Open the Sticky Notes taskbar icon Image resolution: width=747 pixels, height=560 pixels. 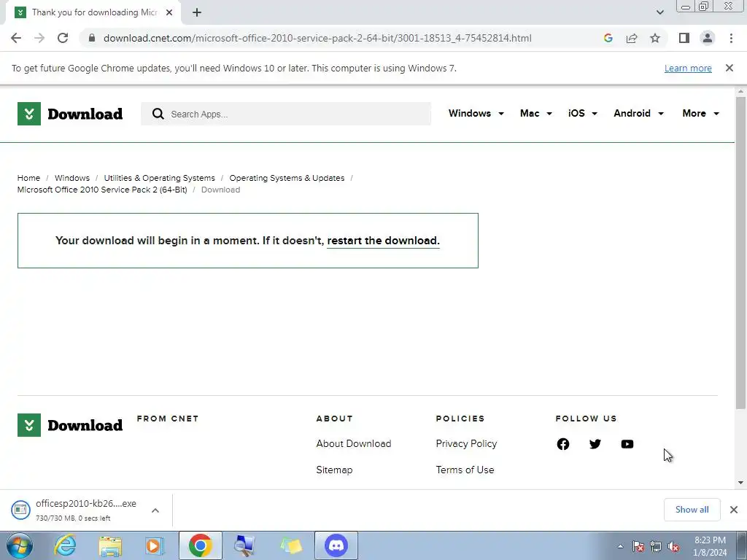pos(291,545)
